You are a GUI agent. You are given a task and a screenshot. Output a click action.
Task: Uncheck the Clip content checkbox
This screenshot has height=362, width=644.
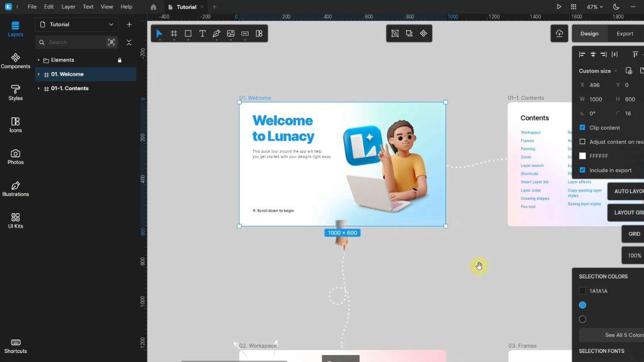pyautogui.click(x=582, y=128)
